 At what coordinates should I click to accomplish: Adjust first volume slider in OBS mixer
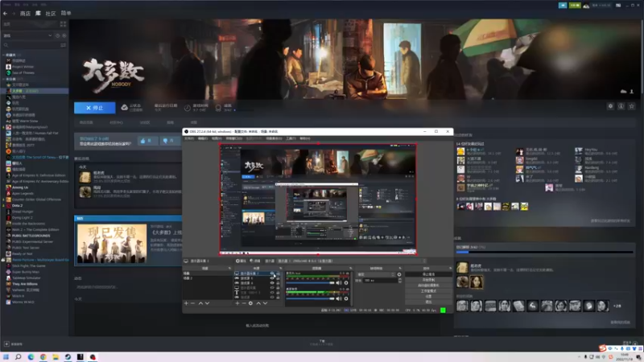[310, 283]
